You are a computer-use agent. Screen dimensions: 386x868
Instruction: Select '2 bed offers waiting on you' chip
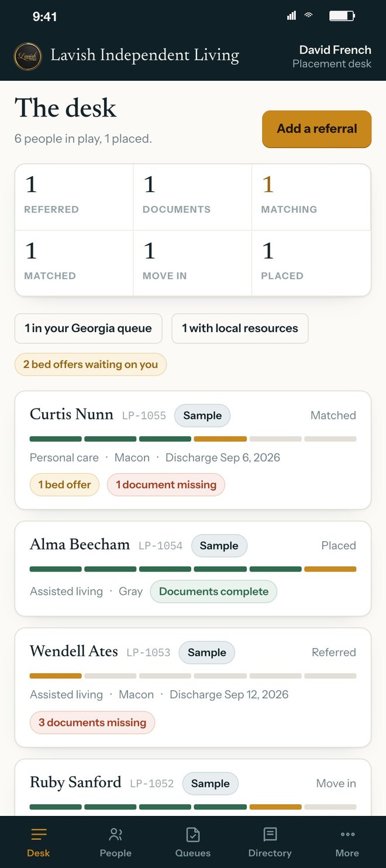click(91, 364)
